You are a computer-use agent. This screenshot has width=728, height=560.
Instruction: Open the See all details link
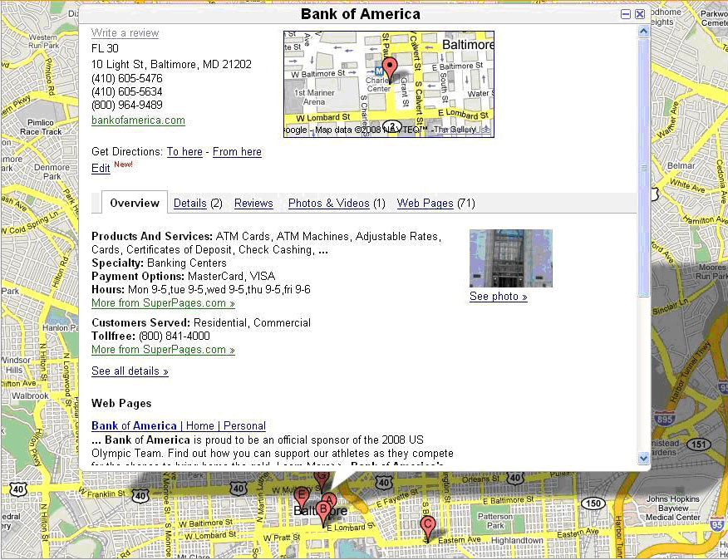click(x=130, y=371)
